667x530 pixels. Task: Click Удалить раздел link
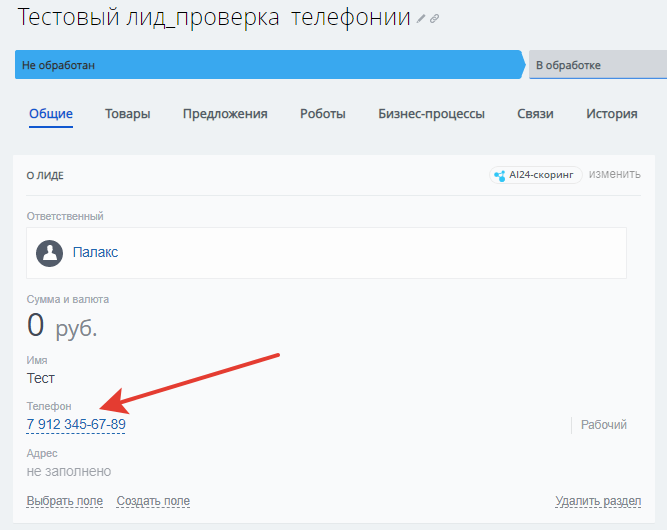pos(598,501)
